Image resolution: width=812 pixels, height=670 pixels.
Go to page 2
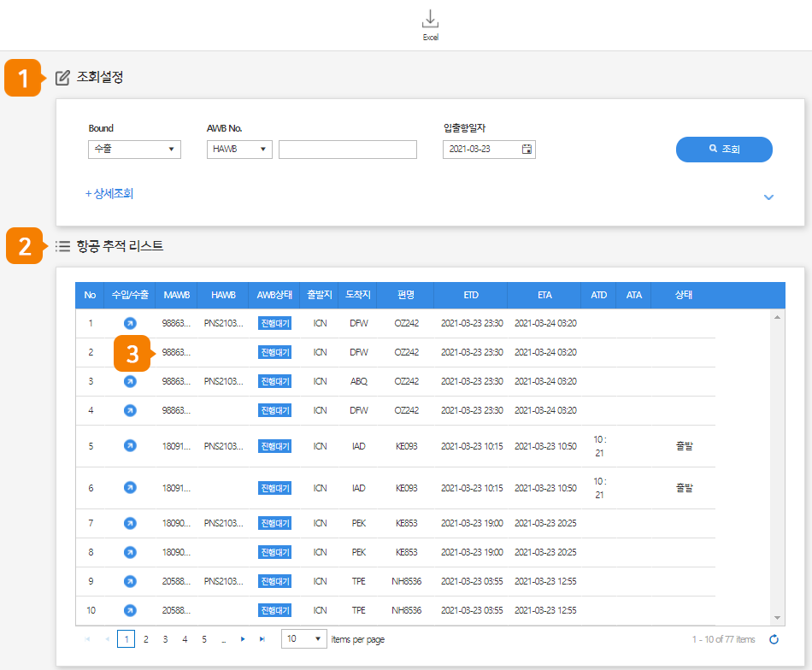pos(146,639)
